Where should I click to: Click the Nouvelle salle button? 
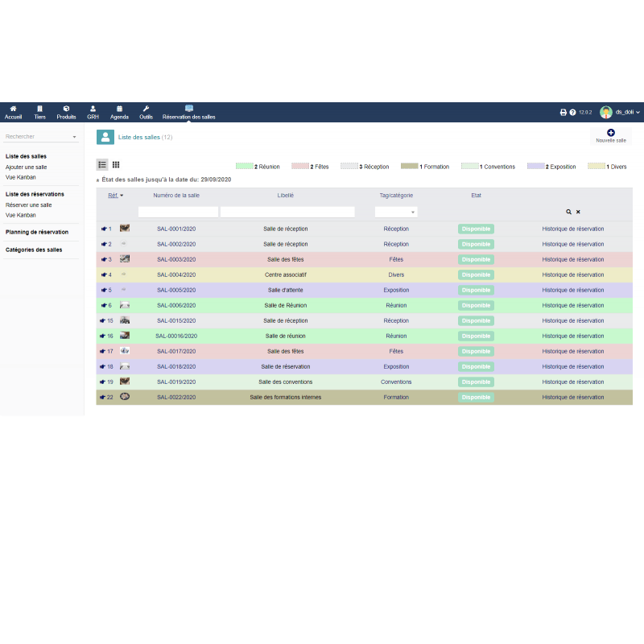(610, 135)
